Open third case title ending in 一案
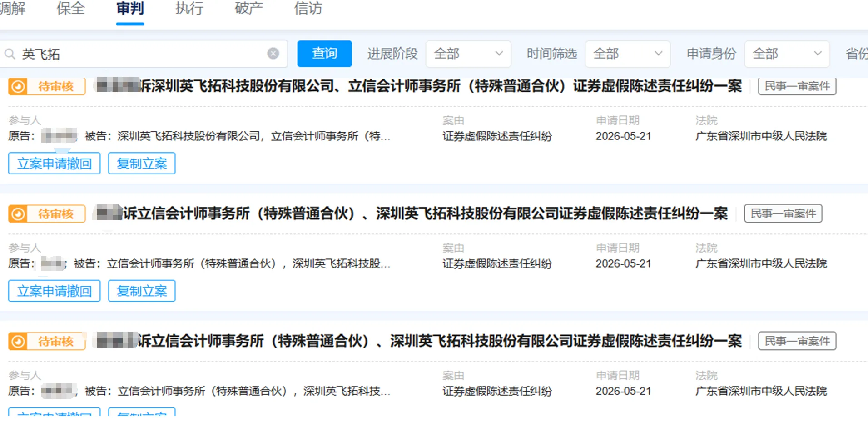 click(440, 341)
